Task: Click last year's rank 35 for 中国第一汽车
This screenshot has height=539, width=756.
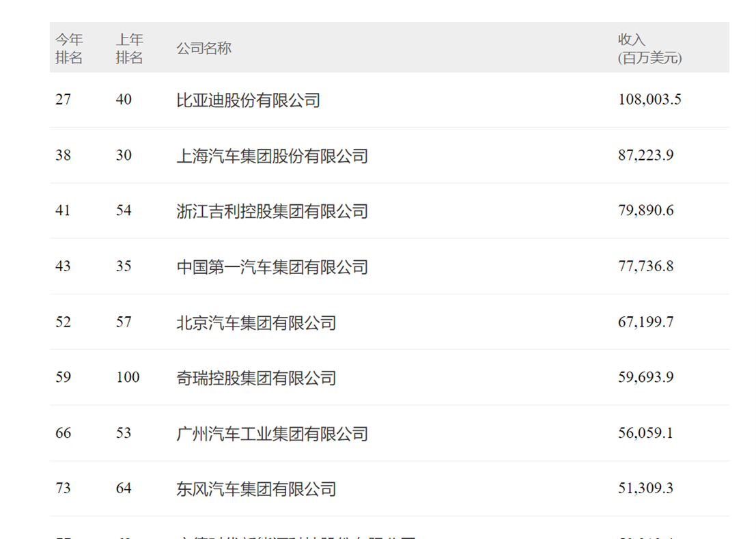Action: [124, 266]
